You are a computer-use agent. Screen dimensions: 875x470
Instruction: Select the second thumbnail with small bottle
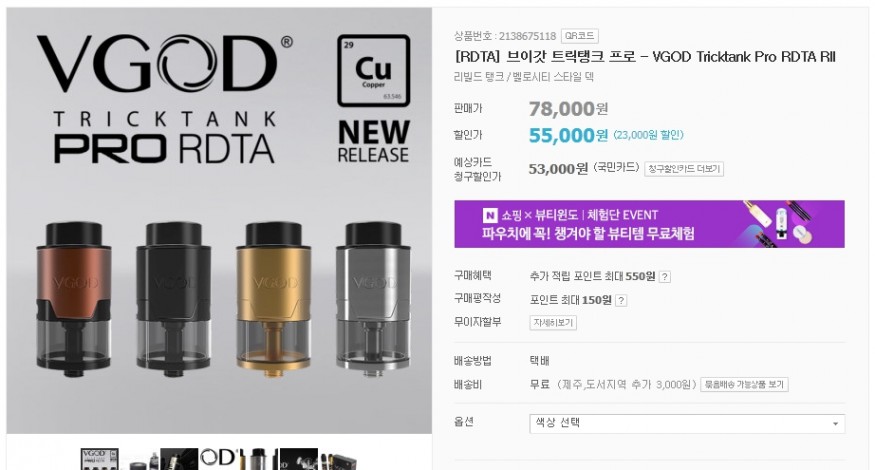coord(140,459)
